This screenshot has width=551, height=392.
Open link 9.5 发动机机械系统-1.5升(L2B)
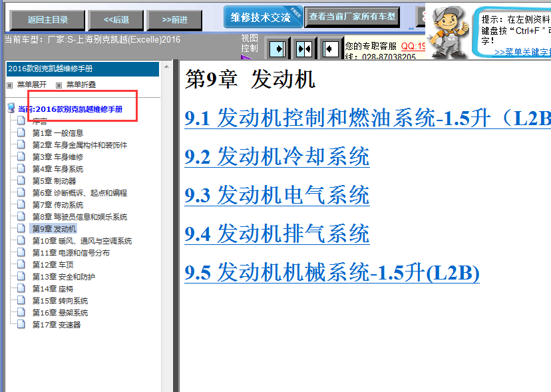coord(331,272)
